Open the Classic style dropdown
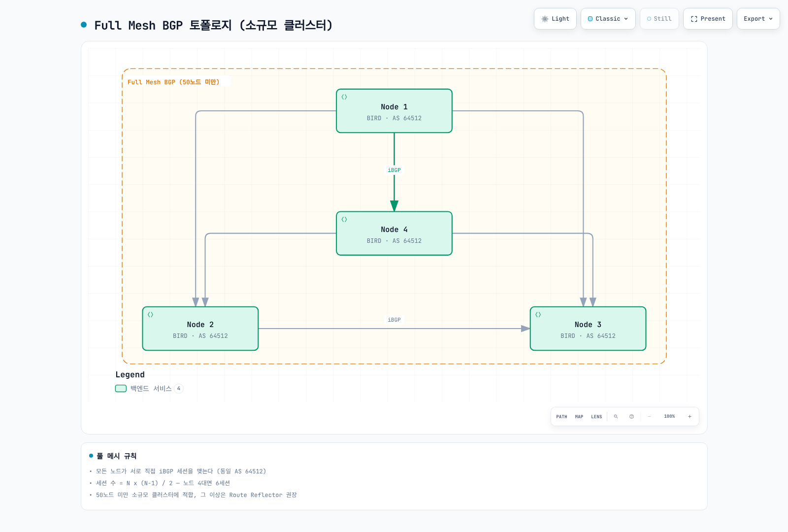788x532 pixels. 608,19
